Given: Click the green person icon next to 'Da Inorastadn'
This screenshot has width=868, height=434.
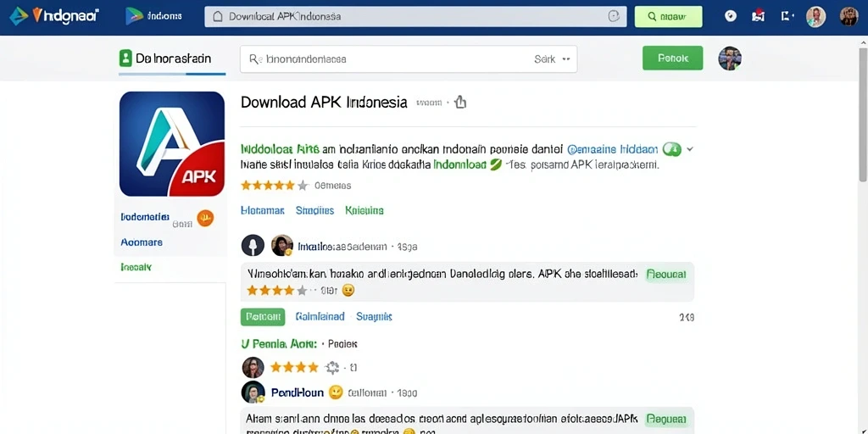Looking at the screenshot, I should click(x=125, y=58).
